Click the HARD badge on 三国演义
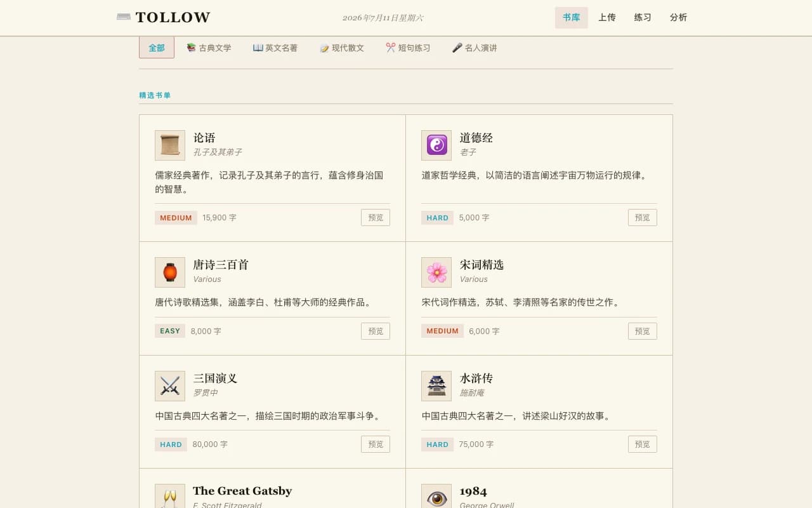This screenshot has width=812, height=508. pyautogui.click(x=171, y=444)
